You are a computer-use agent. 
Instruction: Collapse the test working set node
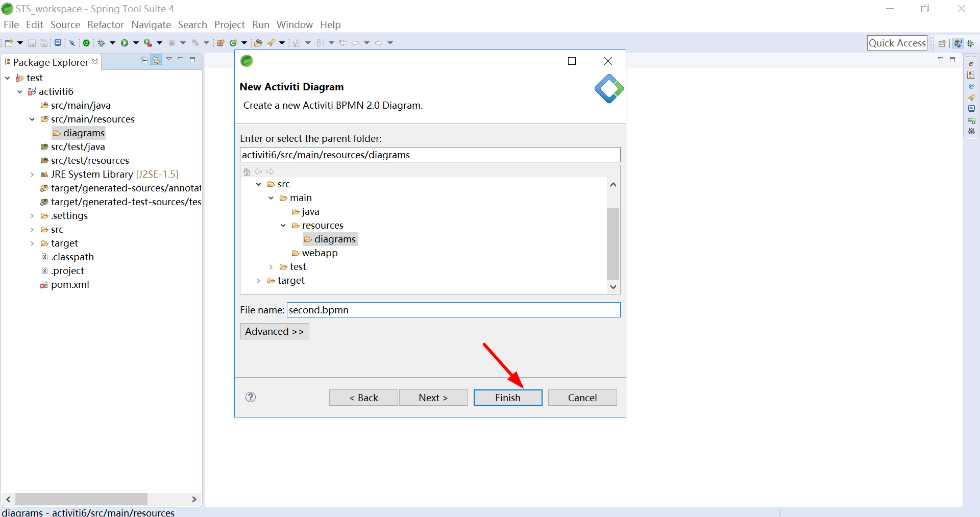coord(8,78)
